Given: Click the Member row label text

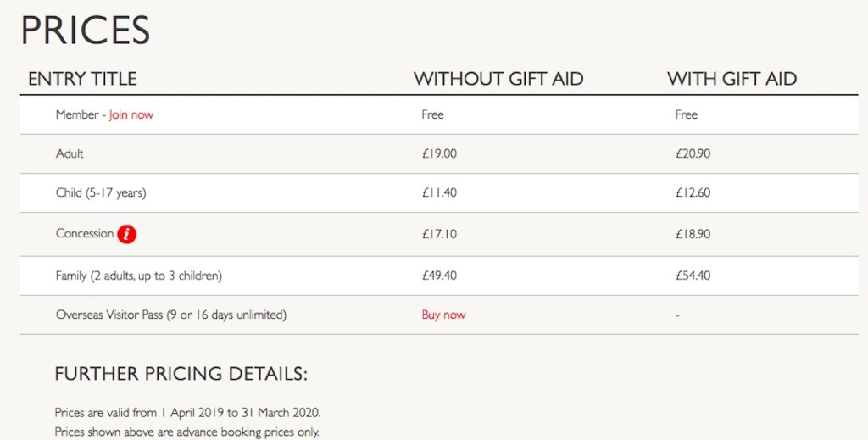Looking at the screenshot, I should click(77, 114).
